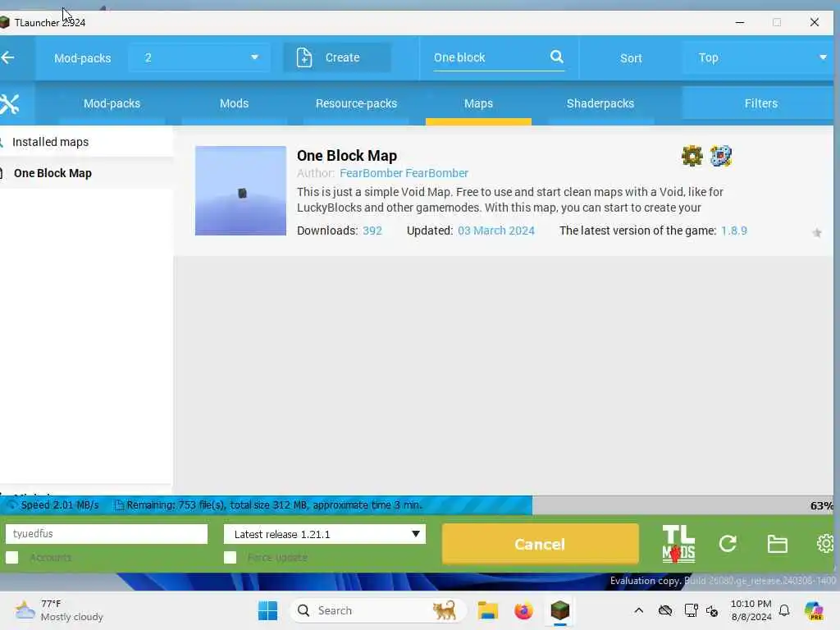840x630 pixels.
Task: Open the game folder icon
Action: (x=777, y=544)
